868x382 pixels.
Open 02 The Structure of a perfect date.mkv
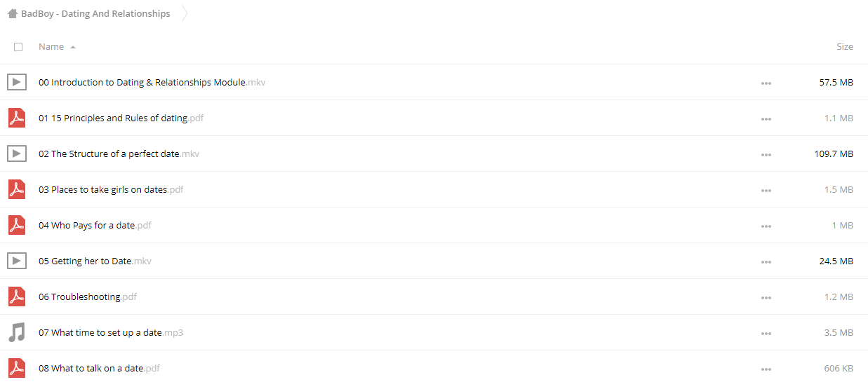[119, 154]
